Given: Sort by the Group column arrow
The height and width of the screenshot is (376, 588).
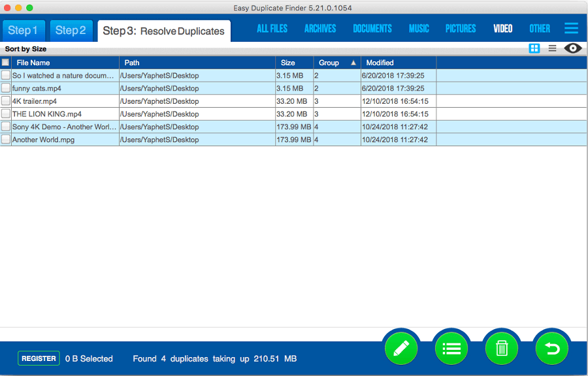Looking at the screenshot, I should click(353, 63).
